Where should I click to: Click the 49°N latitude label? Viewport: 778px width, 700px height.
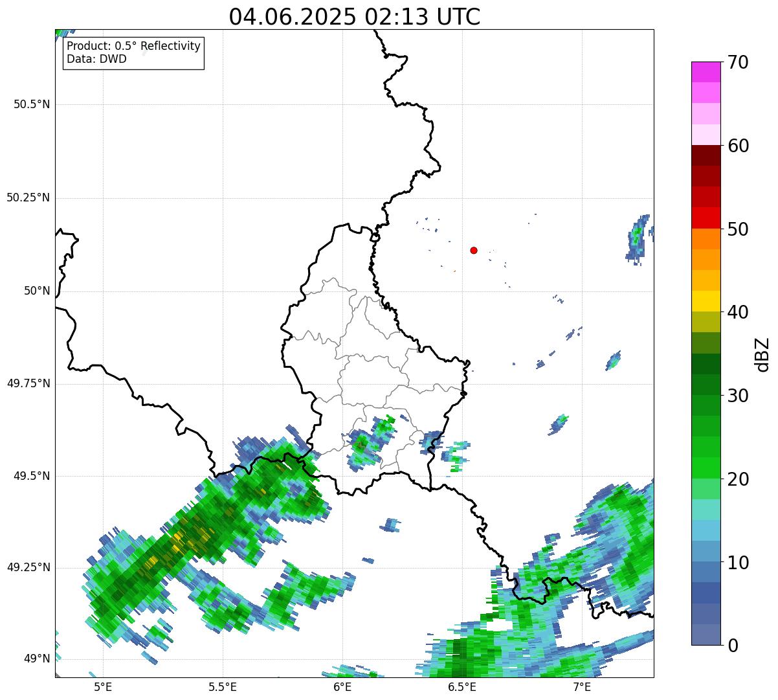point(37,659)
